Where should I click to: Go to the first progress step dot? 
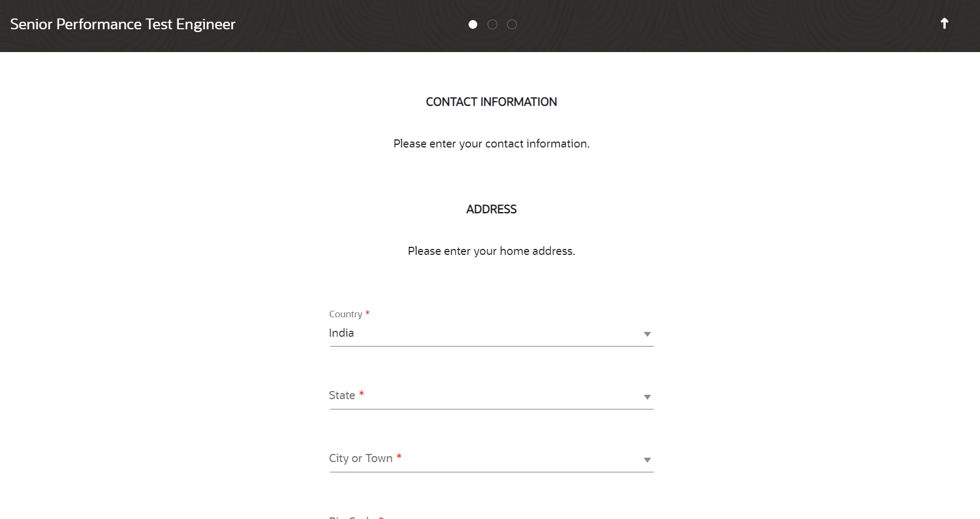pos(473,24)
